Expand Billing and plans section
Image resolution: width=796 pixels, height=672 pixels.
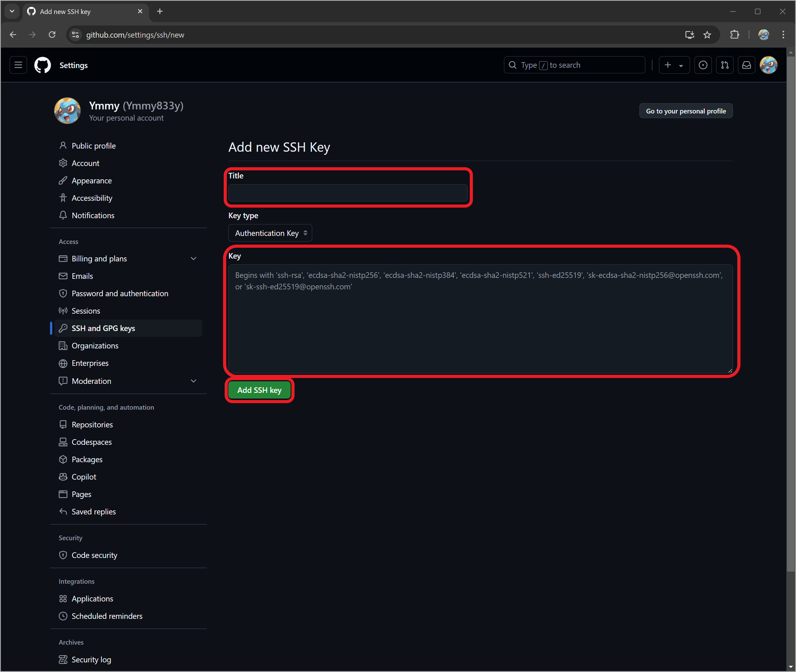(193, 259)
